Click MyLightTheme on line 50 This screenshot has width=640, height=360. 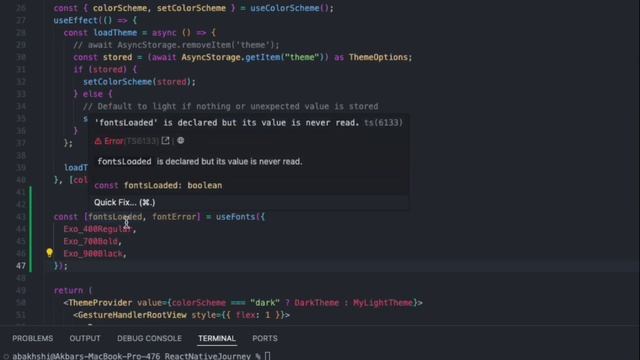383,303
